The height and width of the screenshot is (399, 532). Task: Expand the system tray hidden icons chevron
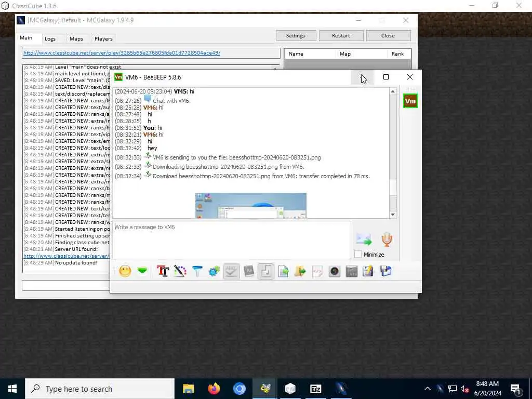point(428,389)
